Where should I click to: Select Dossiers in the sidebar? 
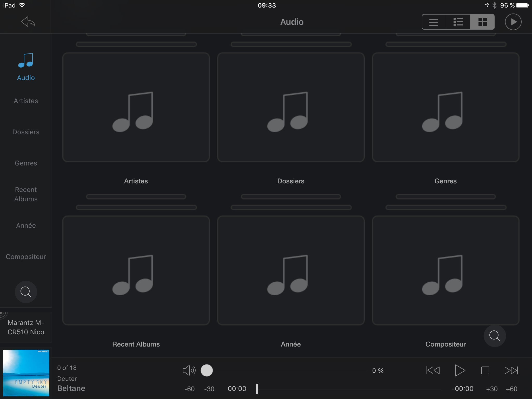point(26,132)
